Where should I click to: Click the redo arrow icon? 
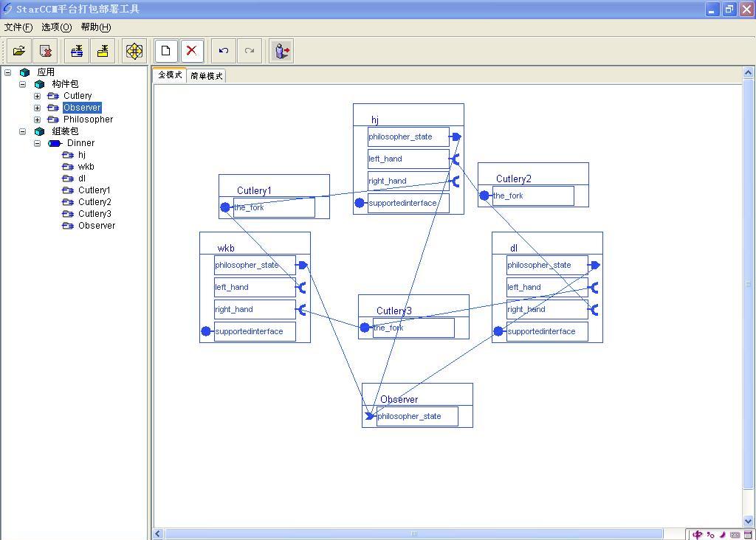(x=250, y=51)
